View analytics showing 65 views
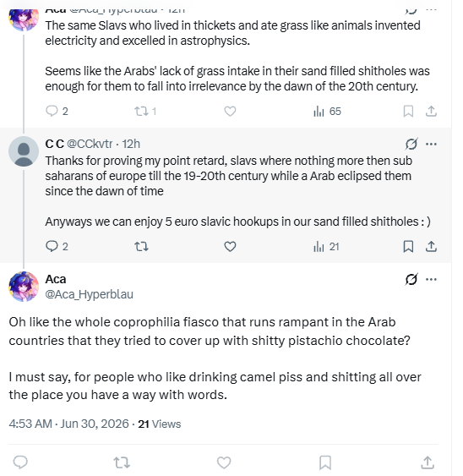This screenshot has width=463, height=476. coord(327,111)
